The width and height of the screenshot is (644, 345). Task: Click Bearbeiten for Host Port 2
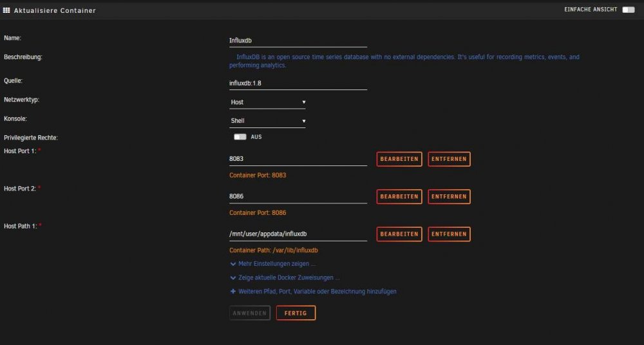(399, 197)
